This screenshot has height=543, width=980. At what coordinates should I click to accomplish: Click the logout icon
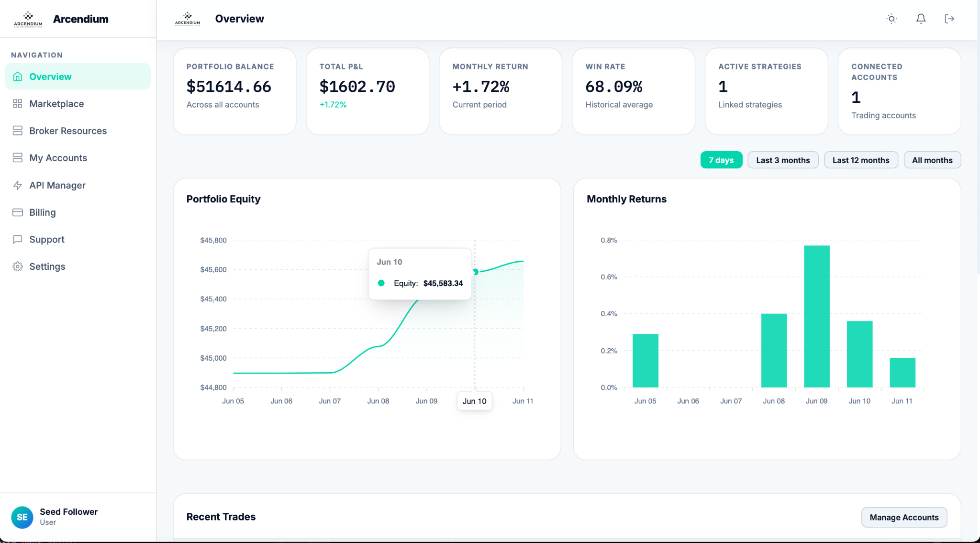point(949,19)
